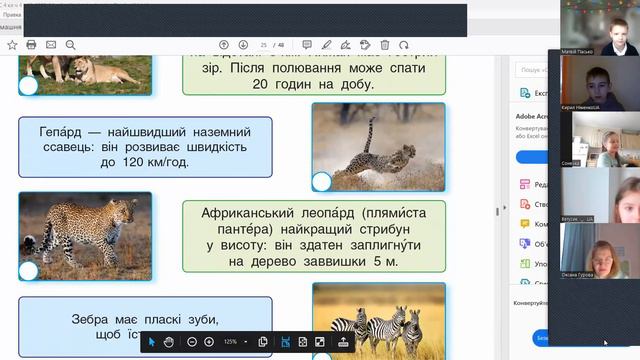Viewport: 640px width, 360px height.
Task: Click the Print icon
Action: point(31,45)
